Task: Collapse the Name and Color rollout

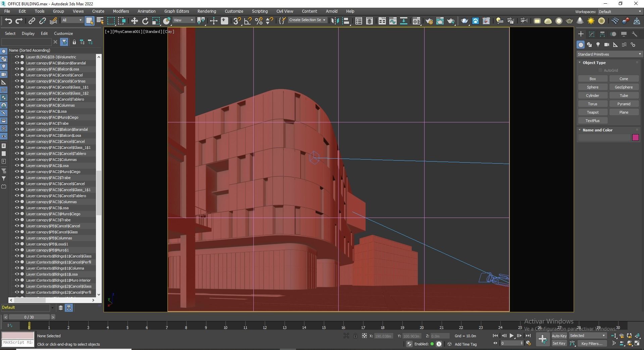Action: click(x=580, y=130)
